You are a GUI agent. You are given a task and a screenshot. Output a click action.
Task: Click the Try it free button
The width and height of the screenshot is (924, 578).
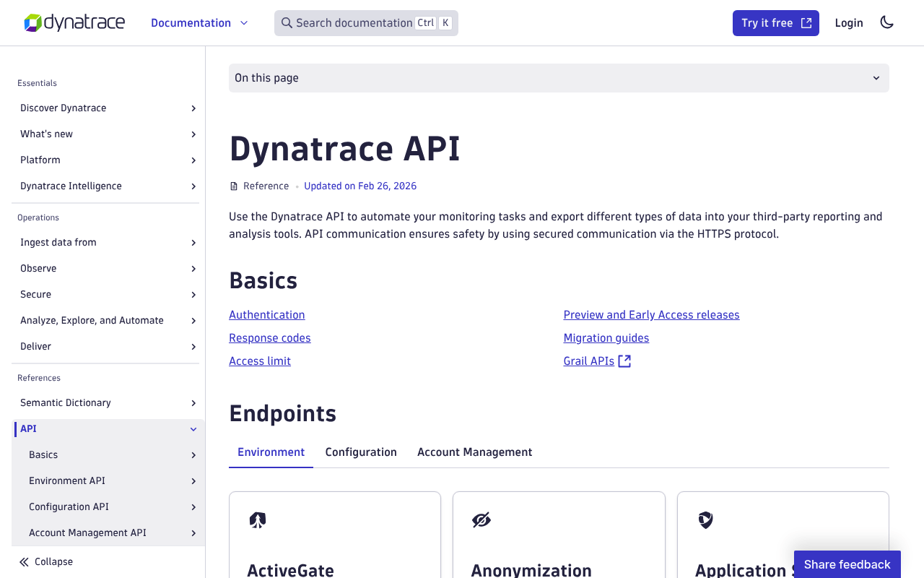click(x=776, y=23)
